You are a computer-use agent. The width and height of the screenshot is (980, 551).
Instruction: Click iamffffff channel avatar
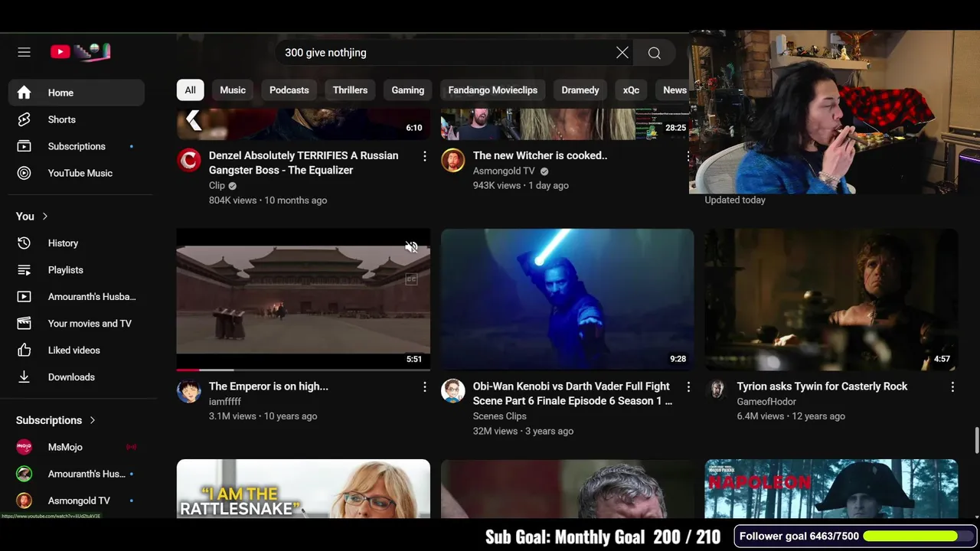(x=189, y=391)
